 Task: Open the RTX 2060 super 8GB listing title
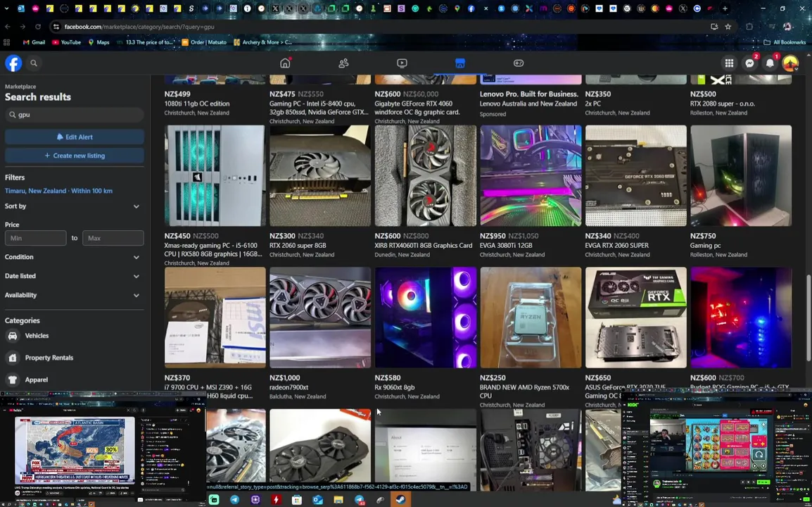click(x=298, y=246)
